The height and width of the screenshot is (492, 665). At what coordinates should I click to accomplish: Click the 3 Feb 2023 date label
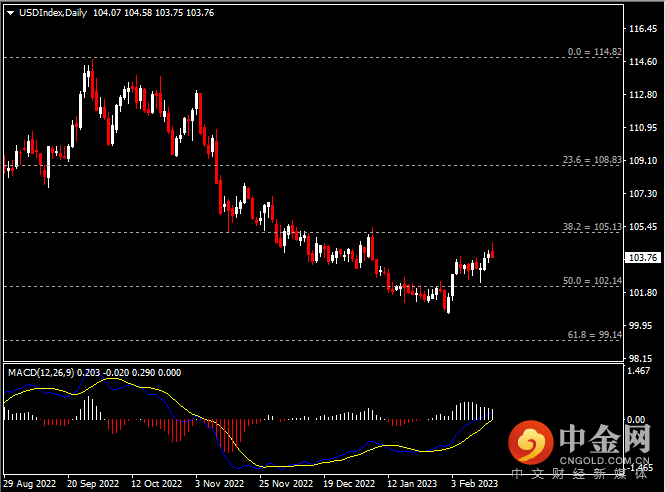pyautogui.click(x=473, y=482)
